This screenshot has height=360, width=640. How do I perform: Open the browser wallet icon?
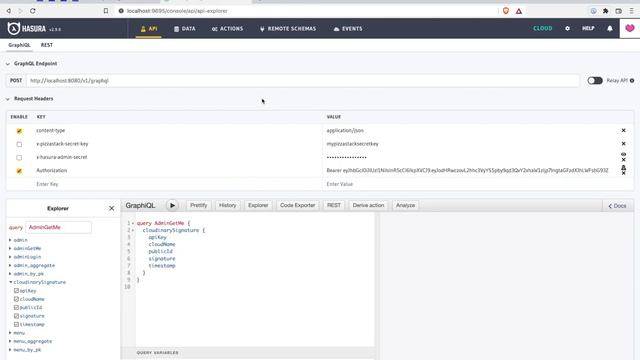(x=619, y=11)
